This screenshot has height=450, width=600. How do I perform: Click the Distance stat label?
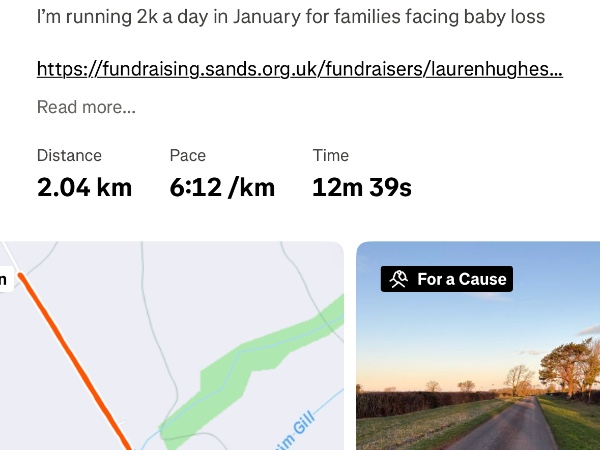point(69,155)
